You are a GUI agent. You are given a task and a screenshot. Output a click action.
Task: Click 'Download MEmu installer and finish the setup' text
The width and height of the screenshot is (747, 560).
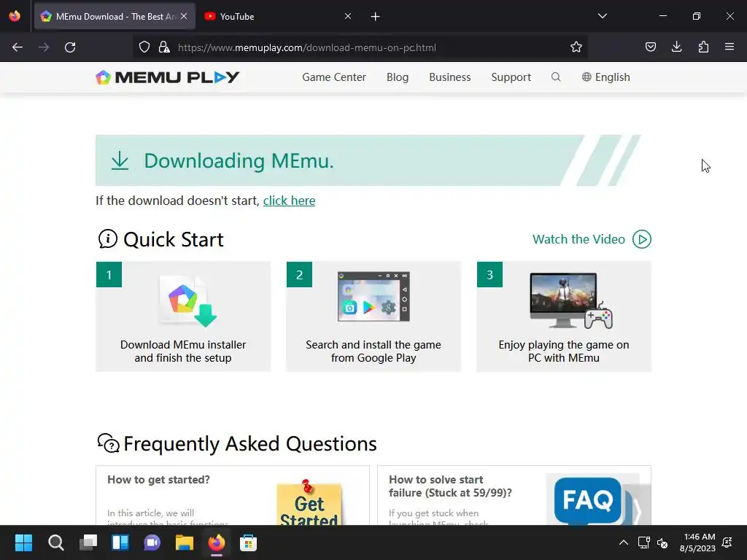coord(183,351)
